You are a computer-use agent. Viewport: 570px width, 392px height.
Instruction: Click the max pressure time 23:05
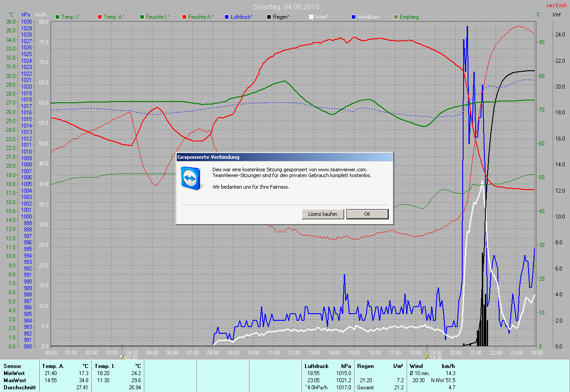pos(313,380)
